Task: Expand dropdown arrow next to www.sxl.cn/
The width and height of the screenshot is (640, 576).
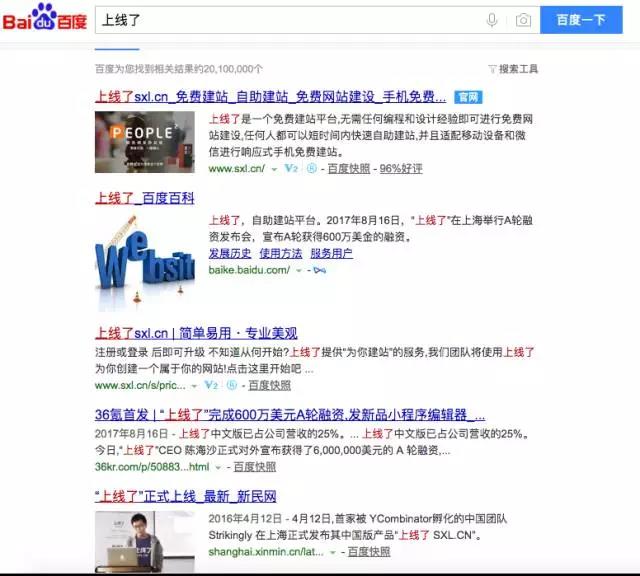Action: point(274,169)
